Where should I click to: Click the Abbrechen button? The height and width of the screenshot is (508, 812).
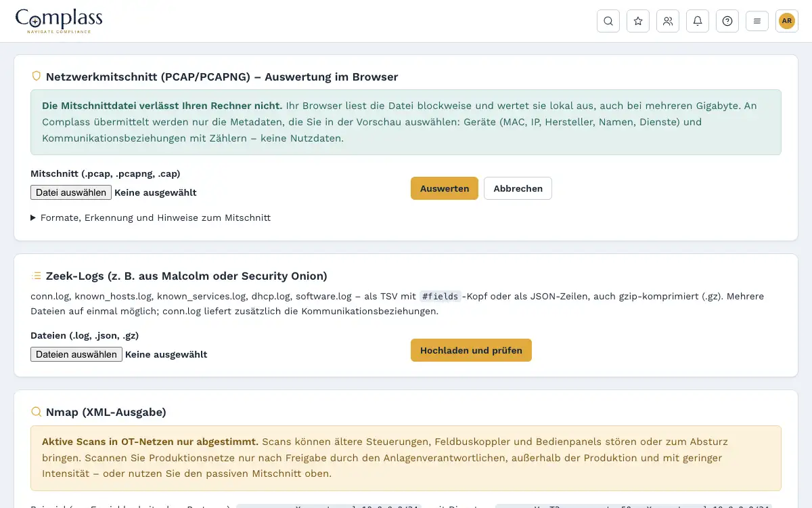pos(518,188)
